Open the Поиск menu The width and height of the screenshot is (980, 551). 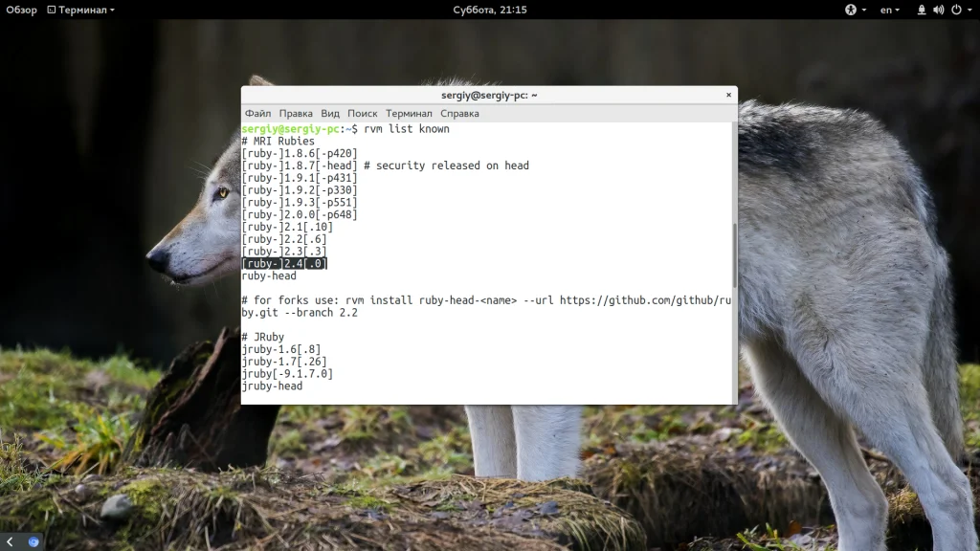click(x=363, y=114)
